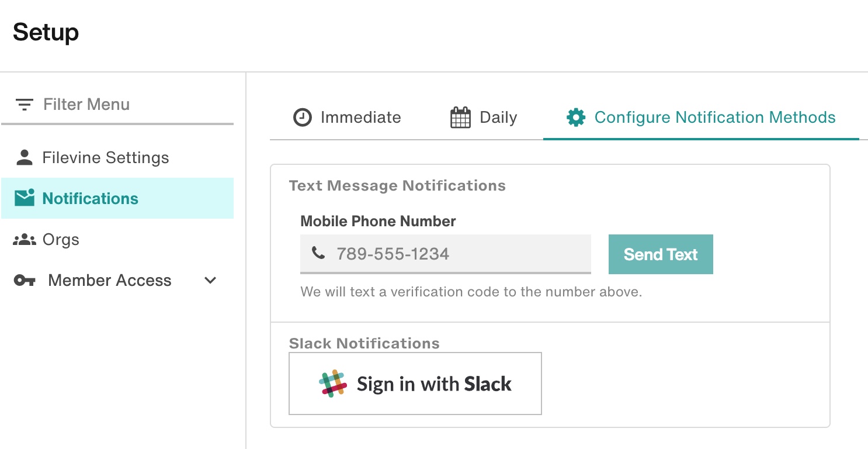Click the Slack logo icon

pyautogui.click(x=334, y=384)
